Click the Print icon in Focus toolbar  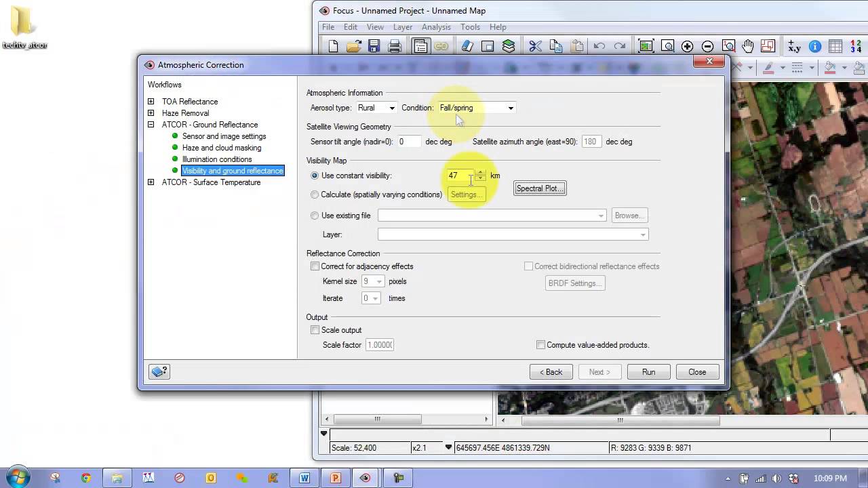(395, 46)
